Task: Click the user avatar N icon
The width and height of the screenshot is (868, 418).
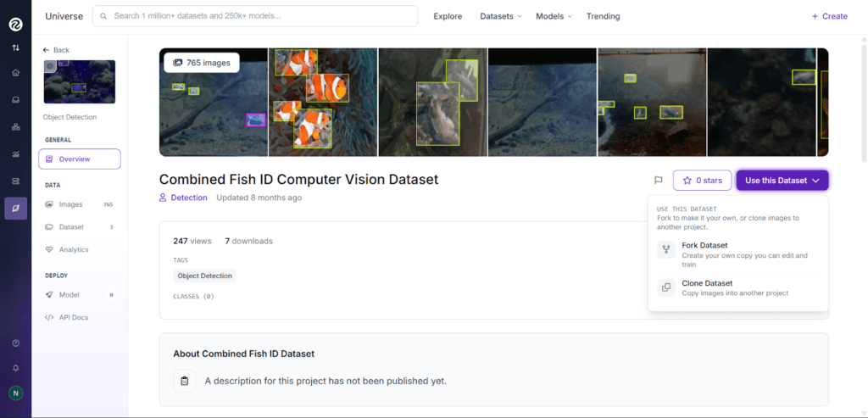Action: click(x=15, y=393)
